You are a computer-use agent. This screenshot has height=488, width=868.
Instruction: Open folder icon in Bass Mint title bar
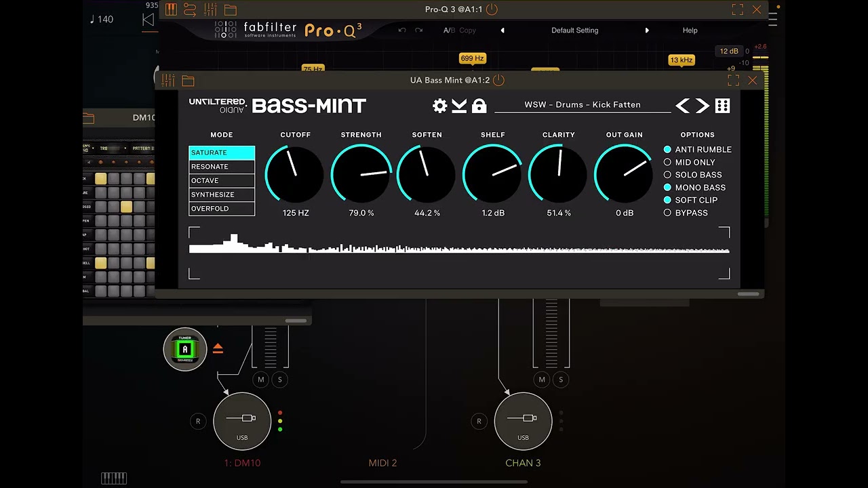(188, 81)
